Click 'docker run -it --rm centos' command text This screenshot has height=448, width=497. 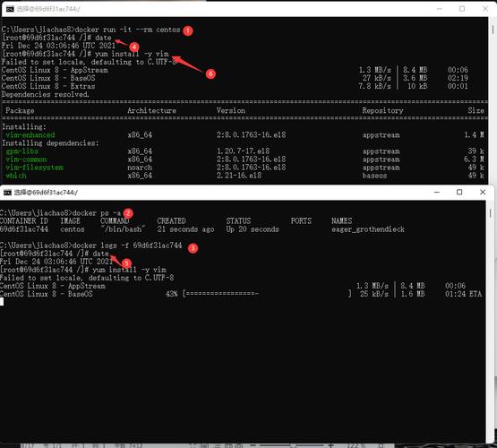coord(128,30)
